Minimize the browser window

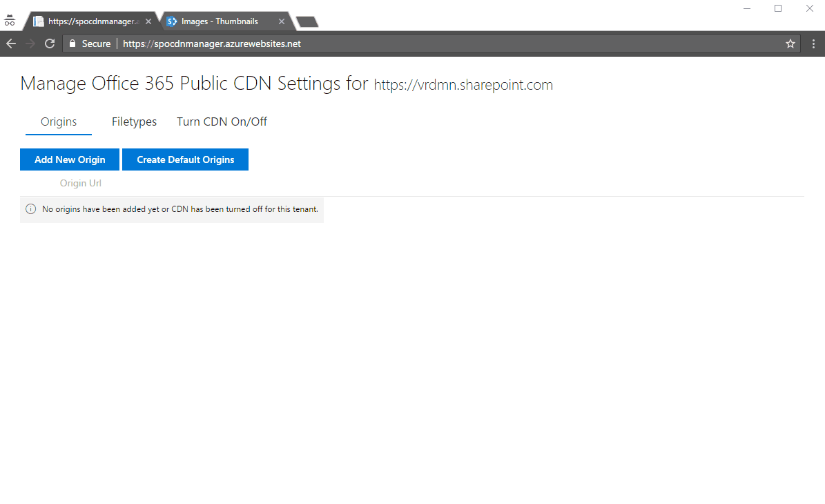coord(746,8)
